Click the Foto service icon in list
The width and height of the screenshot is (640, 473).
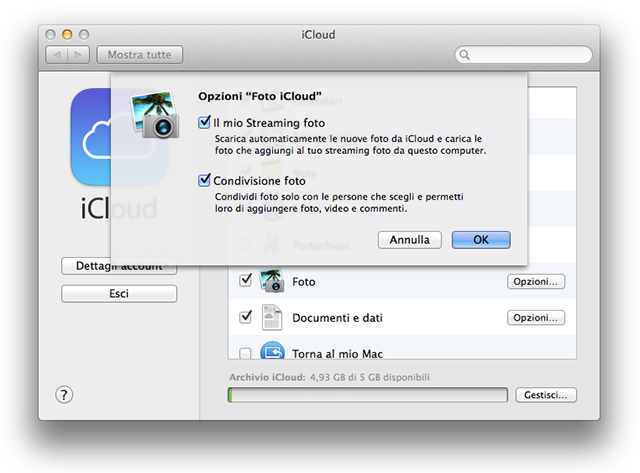272,281
